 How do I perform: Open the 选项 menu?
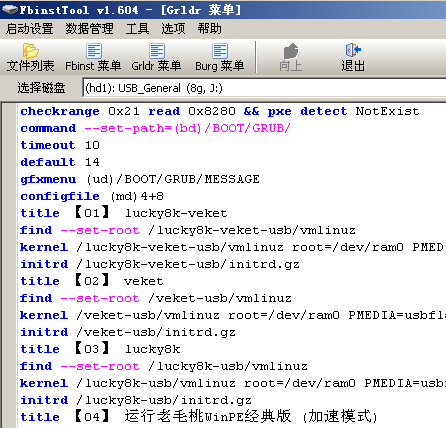[173, 29]
